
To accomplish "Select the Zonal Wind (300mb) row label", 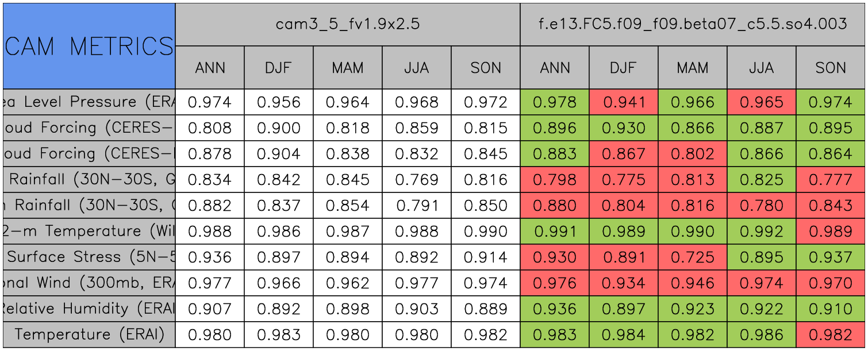I will click(89, 283).
